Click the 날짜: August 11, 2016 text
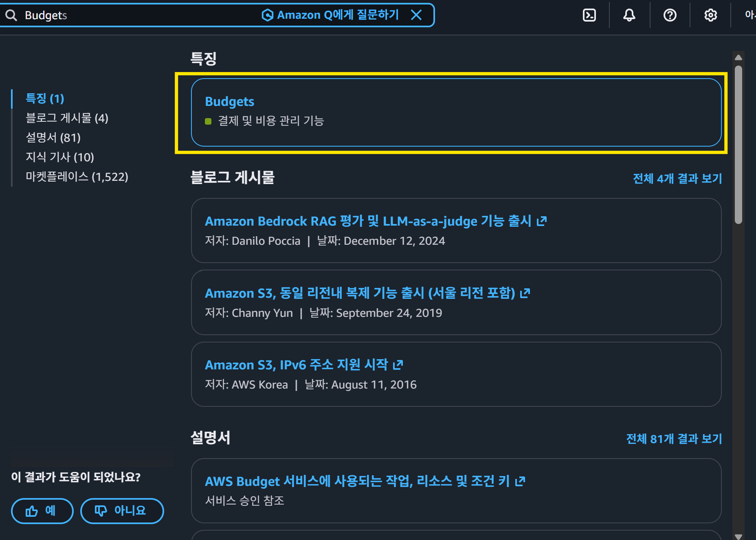This screenshot has width=756, height=540. (x=360, y=385)
